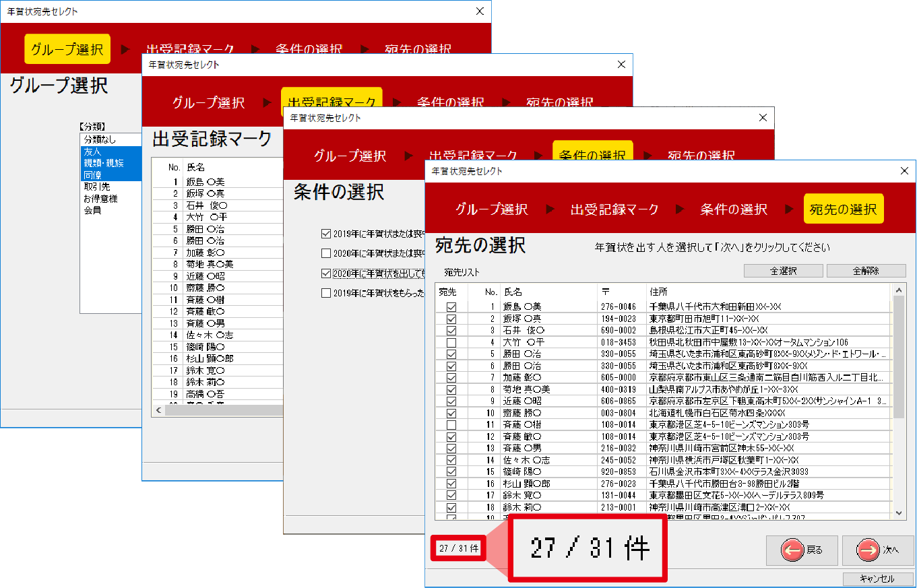Click the 全選択 button to select all recipients
917x588 pixels.
(x=783, y=270)
